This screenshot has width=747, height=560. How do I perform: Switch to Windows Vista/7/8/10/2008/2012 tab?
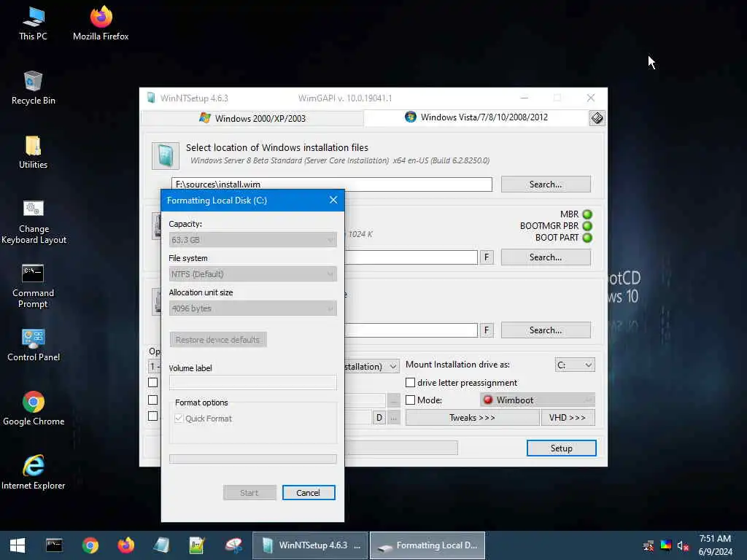tap(476, 117)
